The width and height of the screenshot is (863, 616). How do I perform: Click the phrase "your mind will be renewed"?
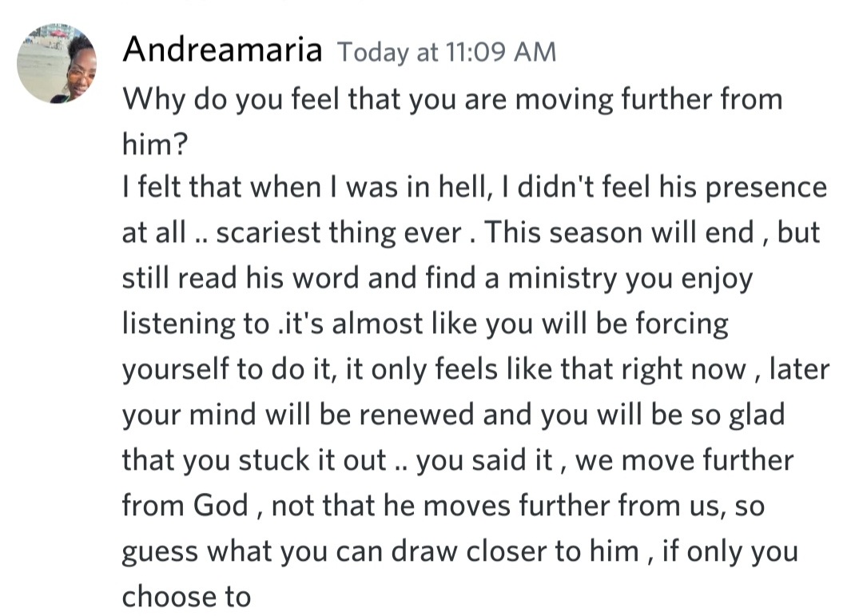[309, 415]
